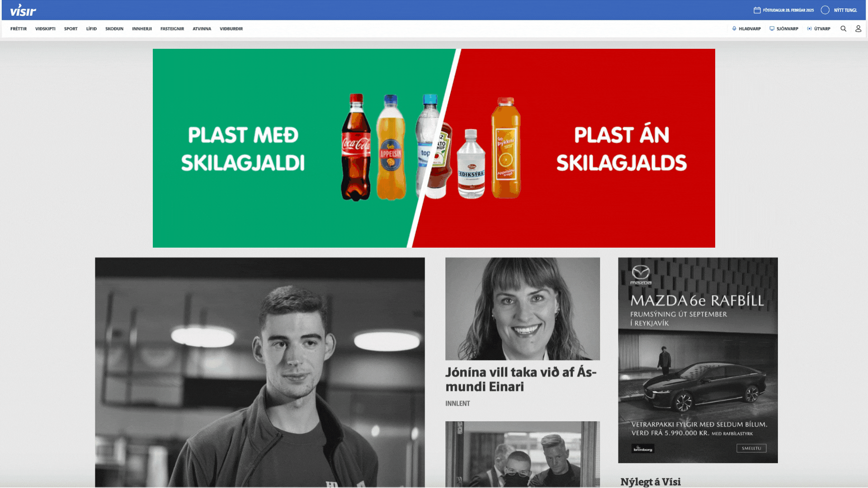Image resolution: width=868 pixels, height=488 pixels.
Task: Open the Viðskipti menu item
Action: pos(45,28)
